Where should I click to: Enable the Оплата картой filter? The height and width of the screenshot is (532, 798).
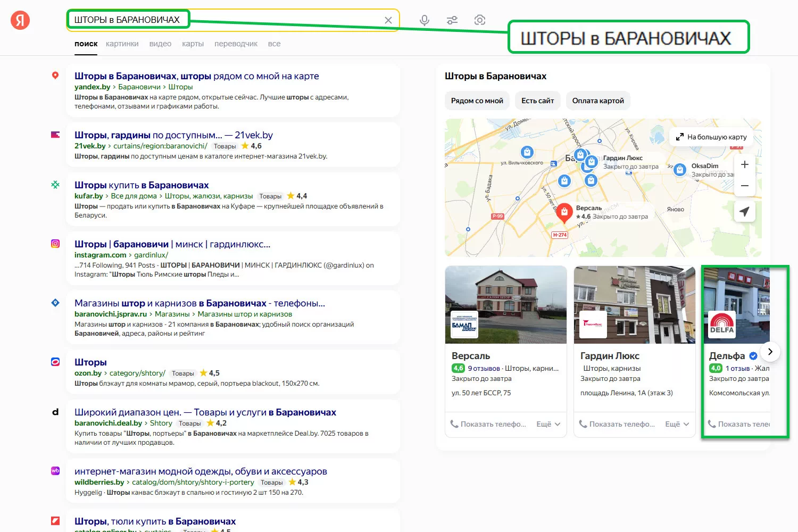598,101
